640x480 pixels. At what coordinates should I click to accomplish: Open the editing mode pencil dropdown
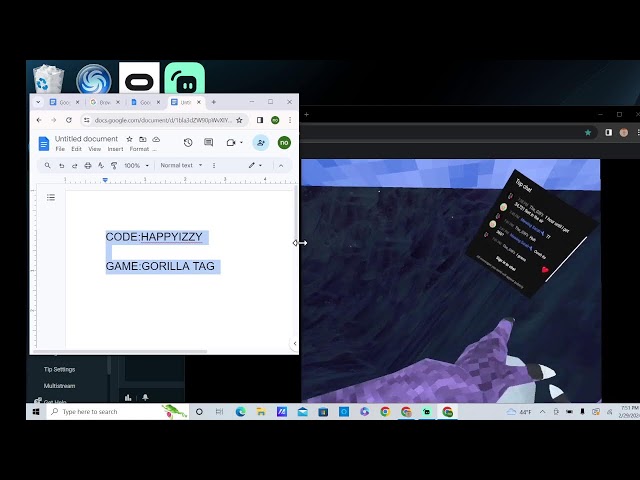point(256,165)
